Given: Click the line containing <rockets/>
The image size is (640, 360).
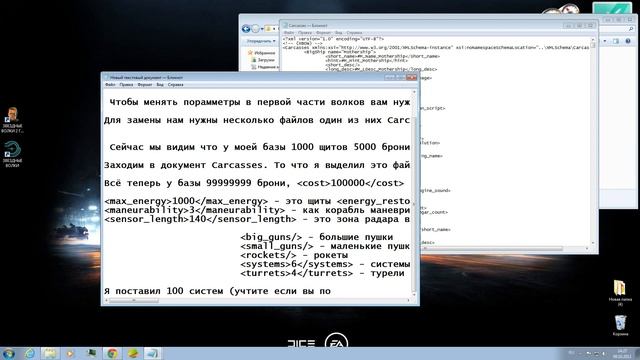Looking at the screenshot, I should [294, 255].
